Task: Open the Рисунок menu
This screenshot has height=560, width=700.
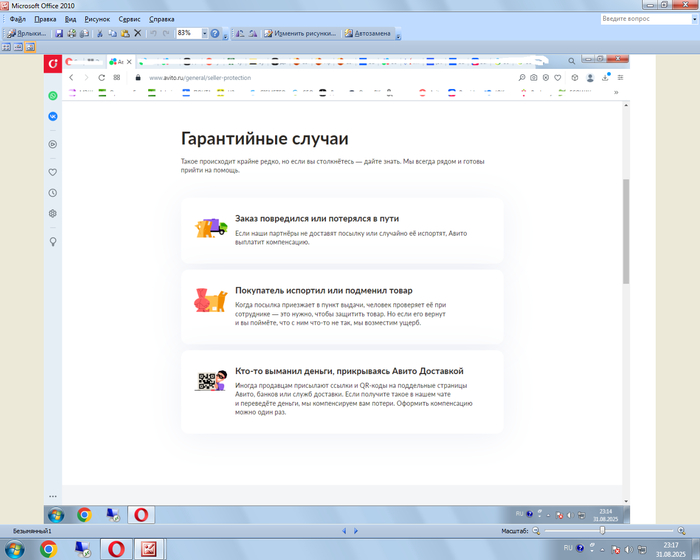Action: pyautogui.click(x=97, y=19)
